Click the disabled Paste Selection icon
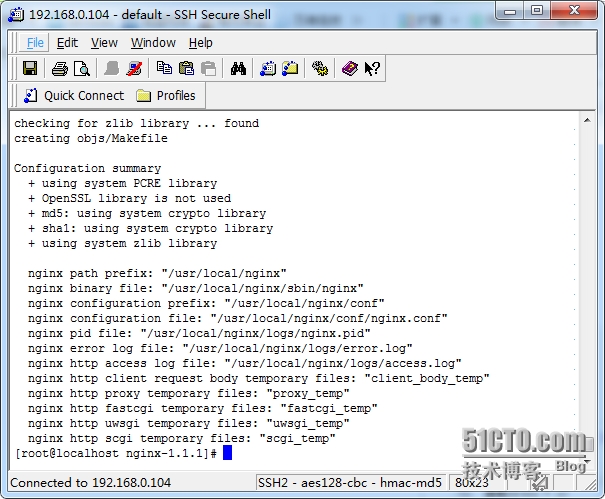This screenshot has width=605, height=499. pyautogui.click(x=208, y=69)
